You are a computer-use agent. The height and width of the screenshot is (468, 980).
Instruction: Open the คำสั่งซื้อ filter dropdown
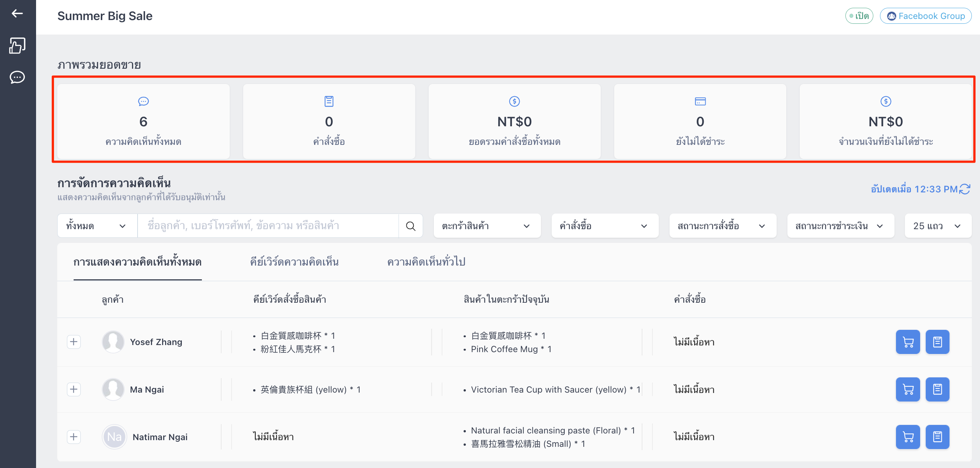click(605, 226)
